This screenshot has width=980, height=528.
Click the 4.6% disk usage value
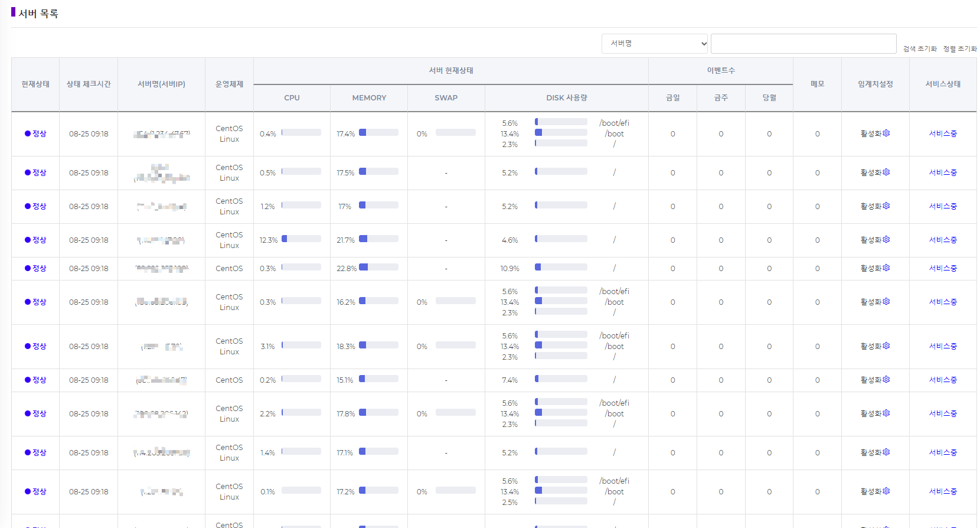(x=510, y=240)
